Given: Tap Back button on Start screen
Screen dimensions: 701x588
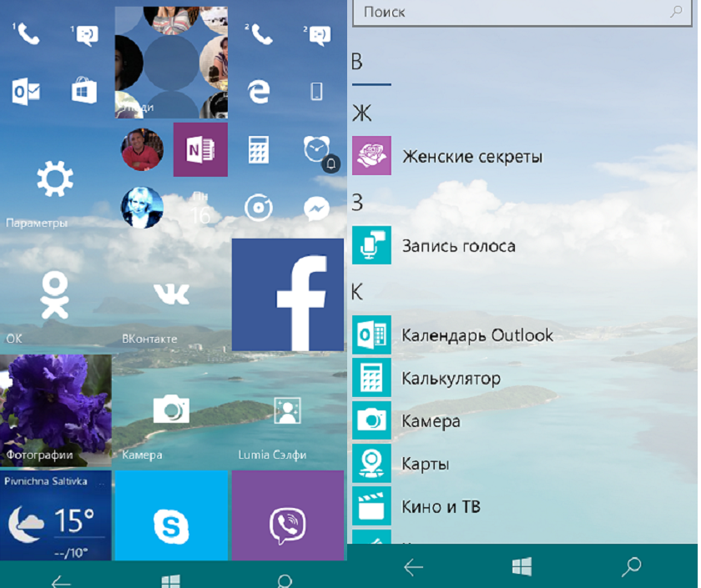Looking at the screenshot, I should 61,582.
